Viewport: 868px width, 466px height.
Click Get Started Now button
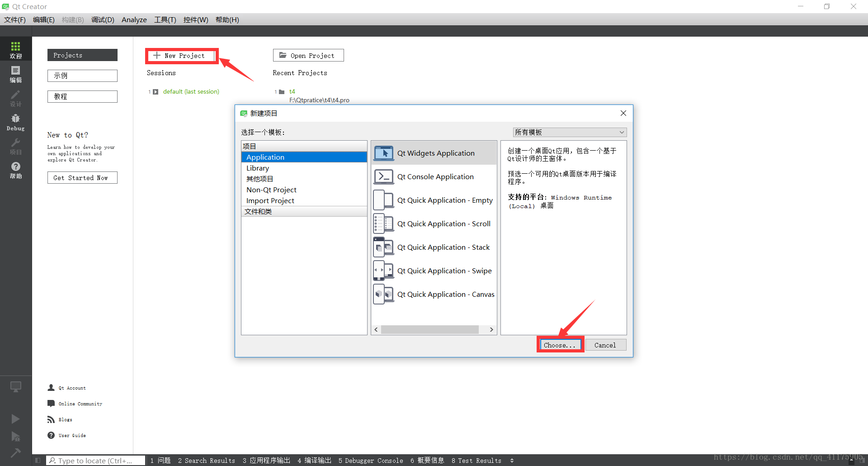tap(82, 177)
